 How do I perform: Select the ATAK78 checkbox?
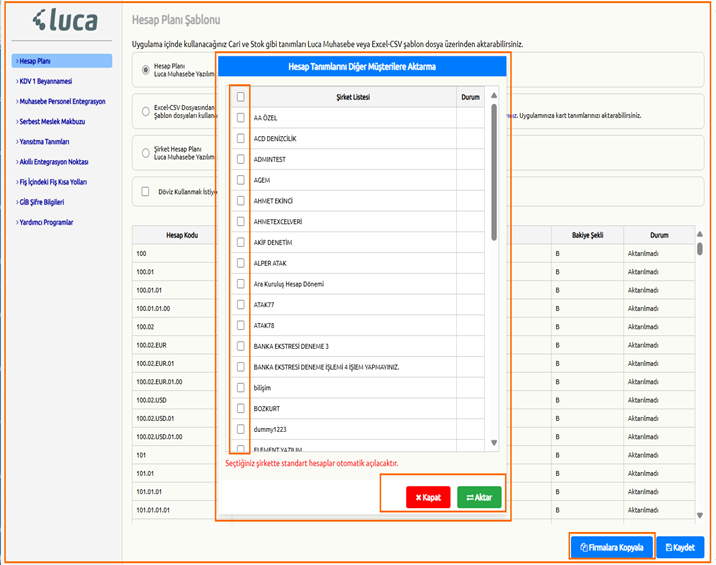point(241,325)
